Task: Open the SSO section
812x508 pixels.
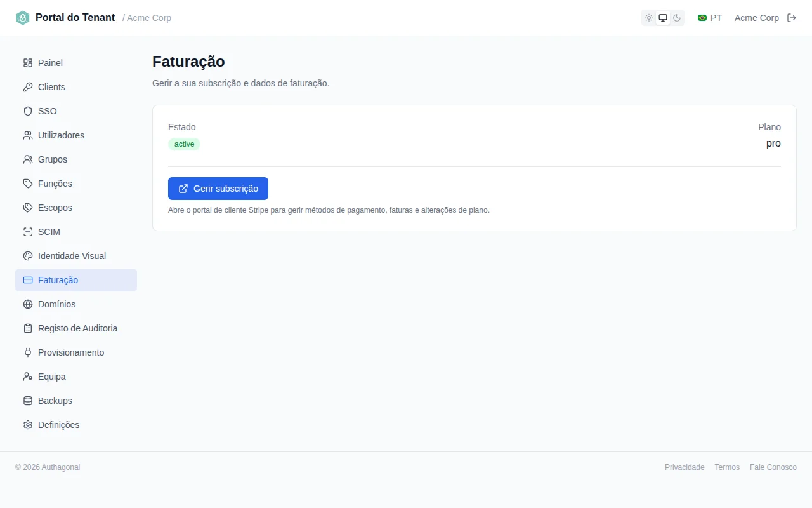Action: click(76, 111)
